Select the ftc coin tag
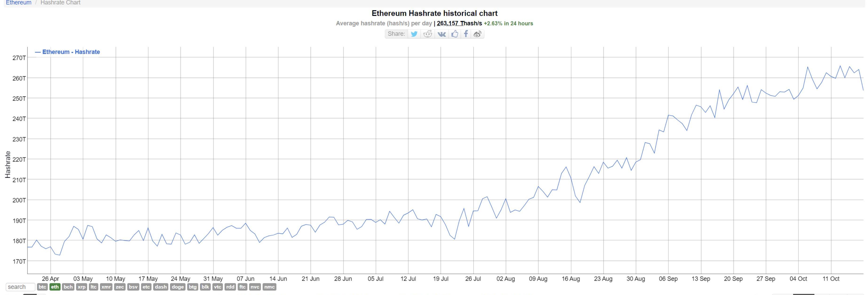The height and width of the screenshot is (295, 868). (243, 287)
